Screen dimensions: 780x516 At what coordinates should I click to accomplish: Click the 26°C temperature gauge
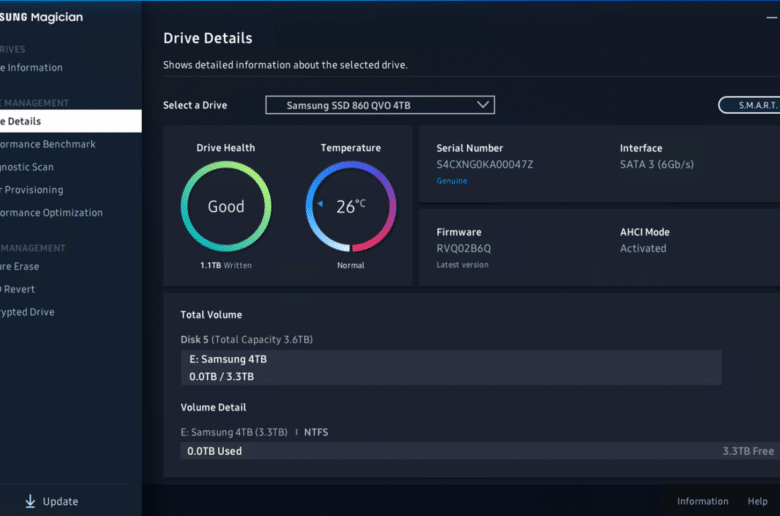[351, 206]
